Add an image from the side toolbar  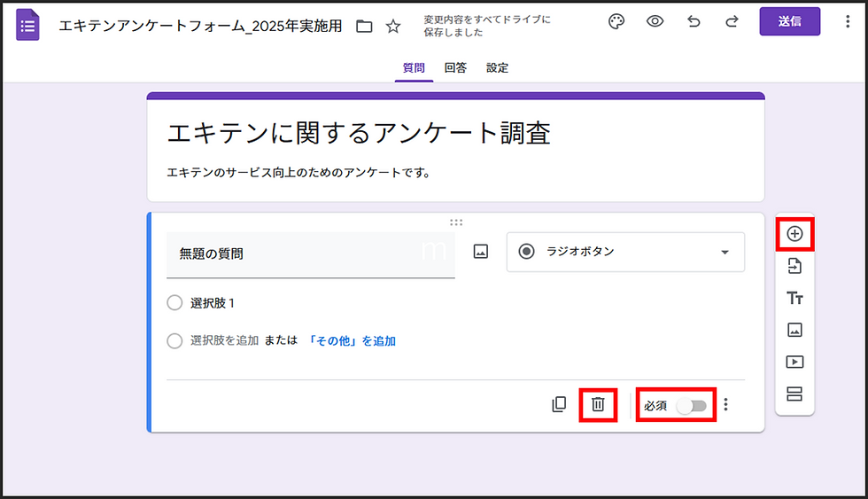[x=795, y=330]
